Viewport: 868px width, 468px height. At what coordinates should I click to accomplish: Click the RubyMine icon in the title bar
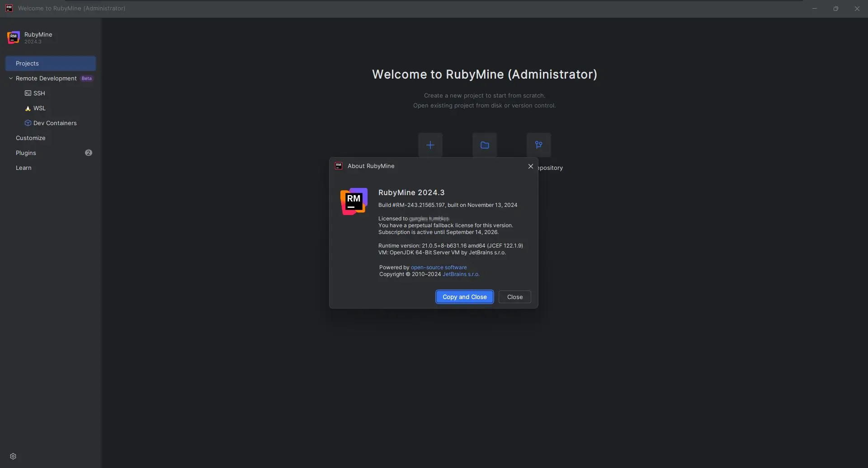9,8
